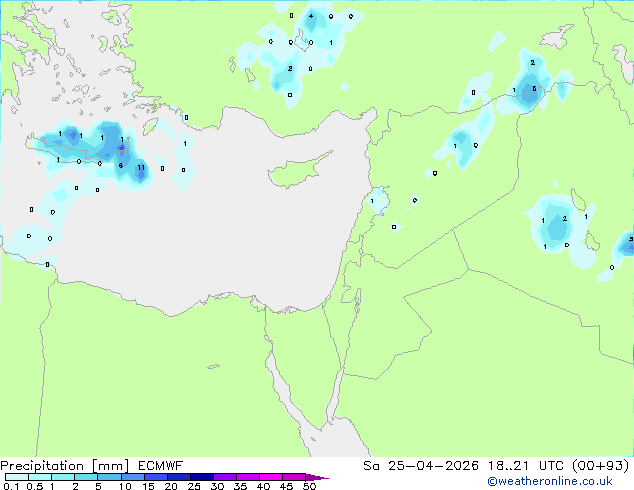
Task: Click the '20' legend scale label
Action: (171, 486)
